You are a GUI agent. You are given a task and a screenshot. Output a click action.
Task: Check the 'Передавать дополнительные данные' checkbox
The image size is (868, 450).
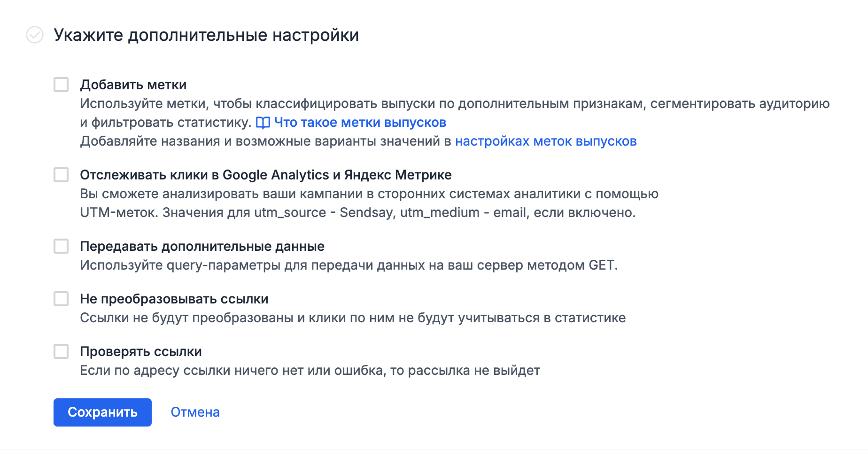pos(61,246)
